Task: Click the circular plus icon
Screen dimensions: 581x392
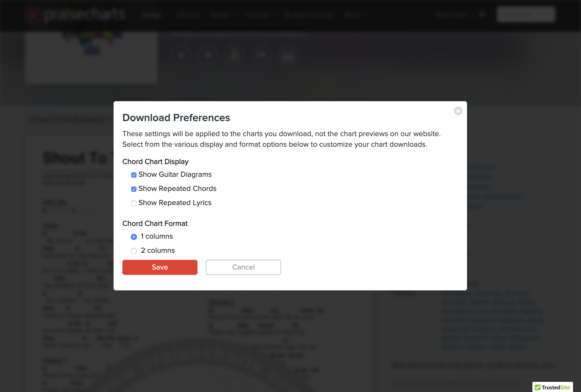Action: pyautogui.click(x=181, y=55)
